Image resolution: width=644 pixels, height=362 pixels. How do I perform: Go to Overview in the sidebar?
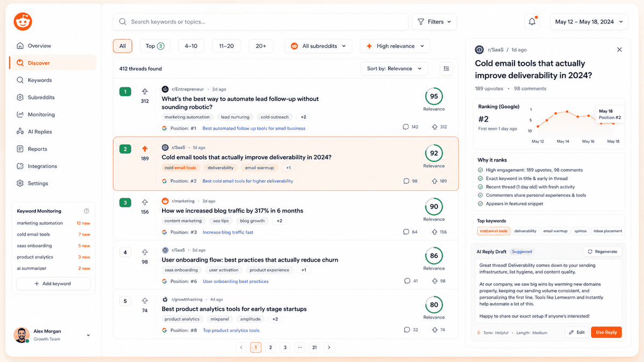coord(53,46)
